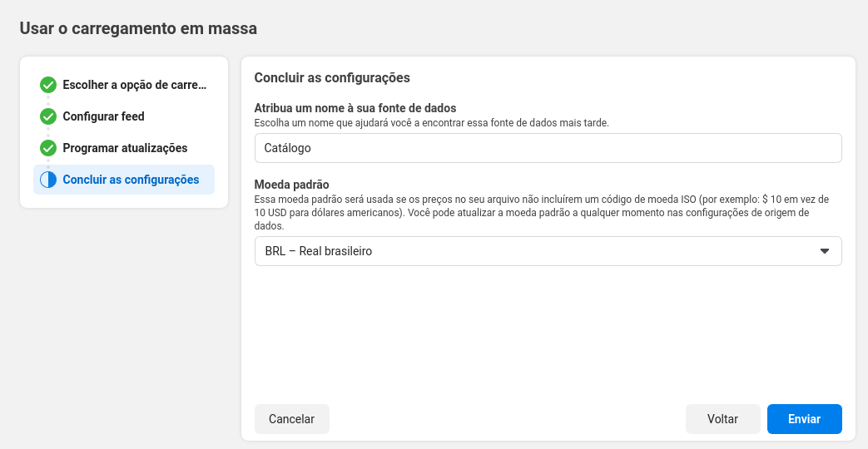Click the 'Escolha um nome que ajudará' hint text
Image resolution: width=868 pixels, height=449 pixels.
point(431,123)
